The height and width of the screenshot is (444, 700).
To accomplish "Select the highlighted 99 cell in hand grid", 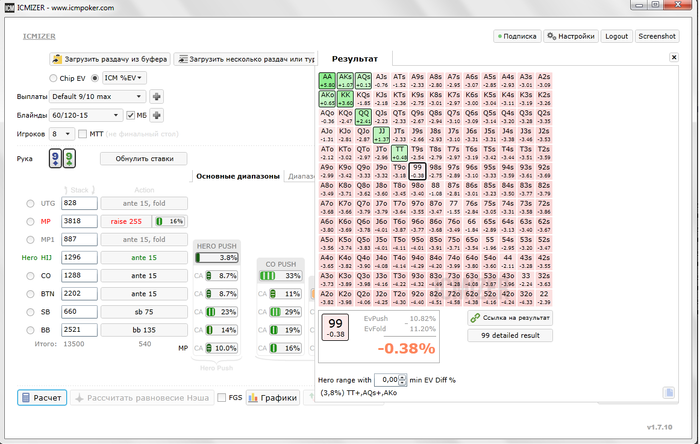I will 417,171.
